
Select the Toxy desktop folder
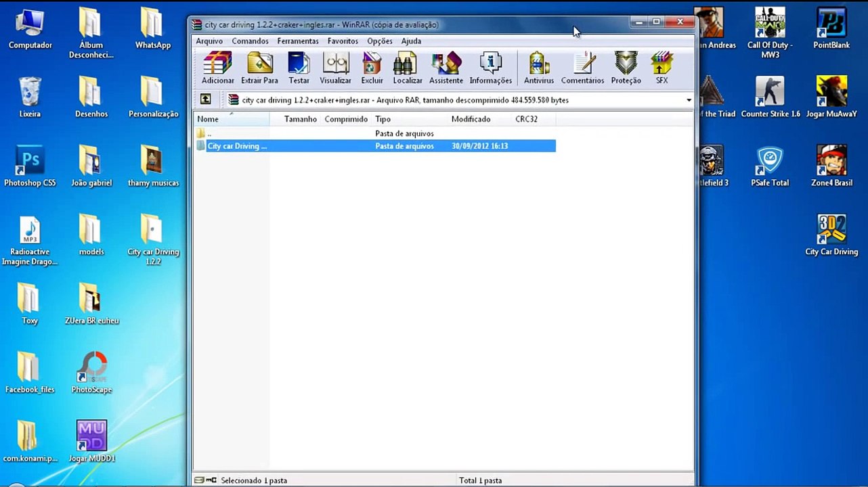click(x=30, y=304)
